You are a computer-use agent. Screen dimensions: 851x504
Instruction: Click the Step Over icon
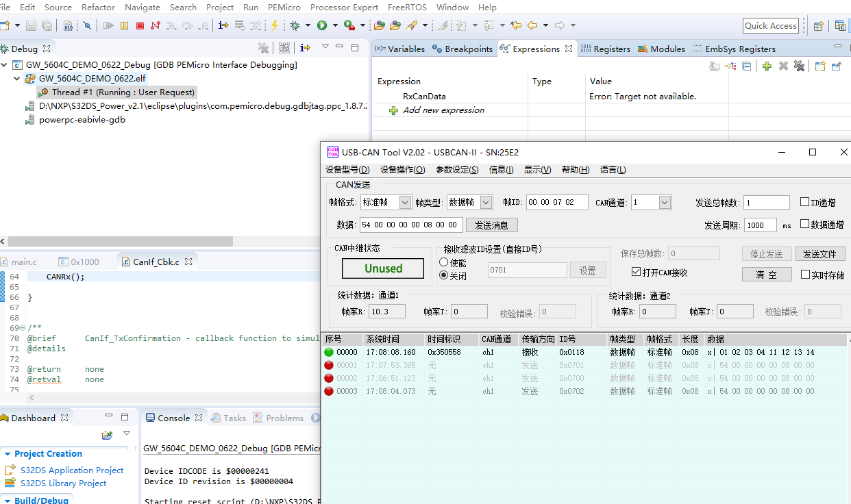tap(187, 25)
